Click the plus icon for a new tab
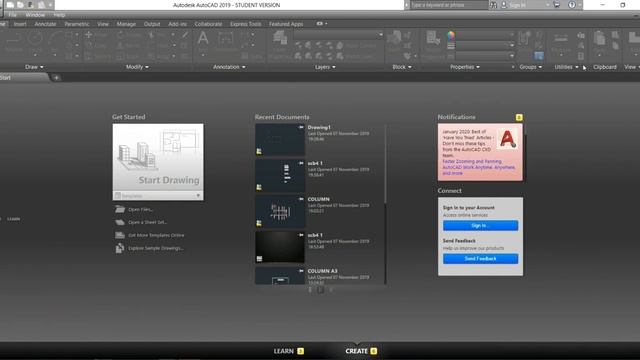The image size is (640, 360). 56,78
